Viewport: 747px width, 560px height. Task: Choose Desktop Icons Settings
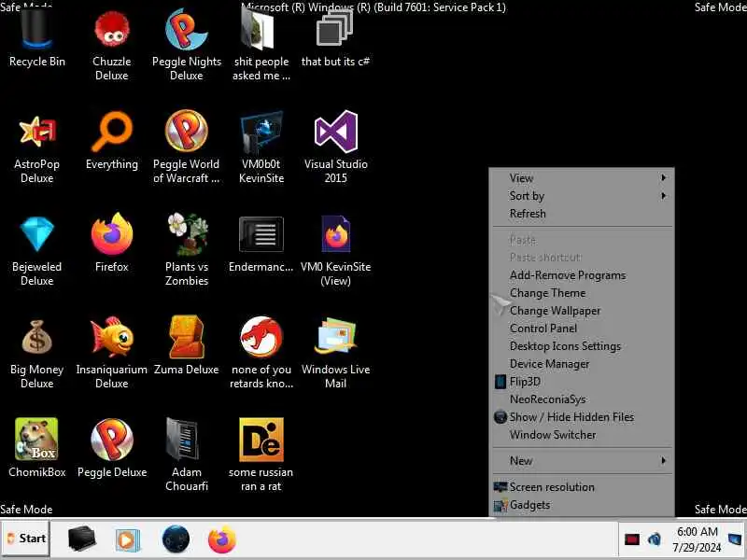point(582,345)
